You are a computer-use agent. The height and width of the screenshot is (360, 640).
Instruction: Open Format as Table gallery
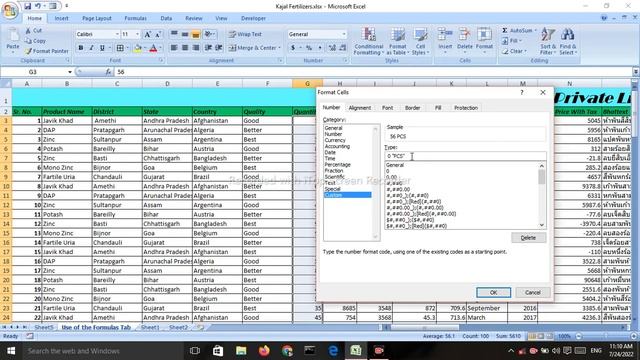tap(398, 41)
